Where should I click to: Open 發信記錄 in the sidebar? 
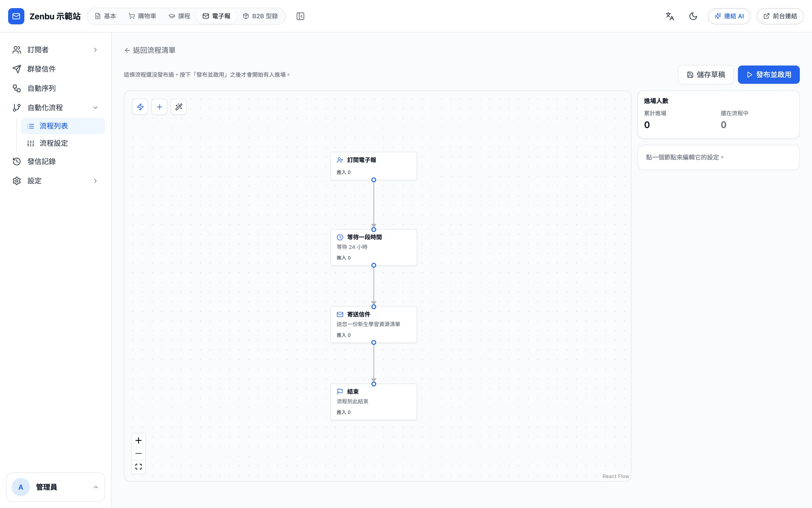(55, 162)
